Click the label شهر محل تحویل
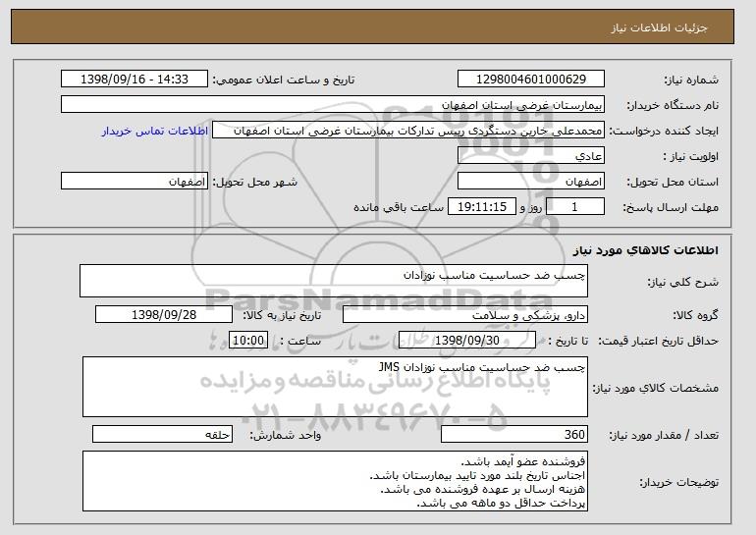This screenshot has width=756, height=535. pos(255,182)
